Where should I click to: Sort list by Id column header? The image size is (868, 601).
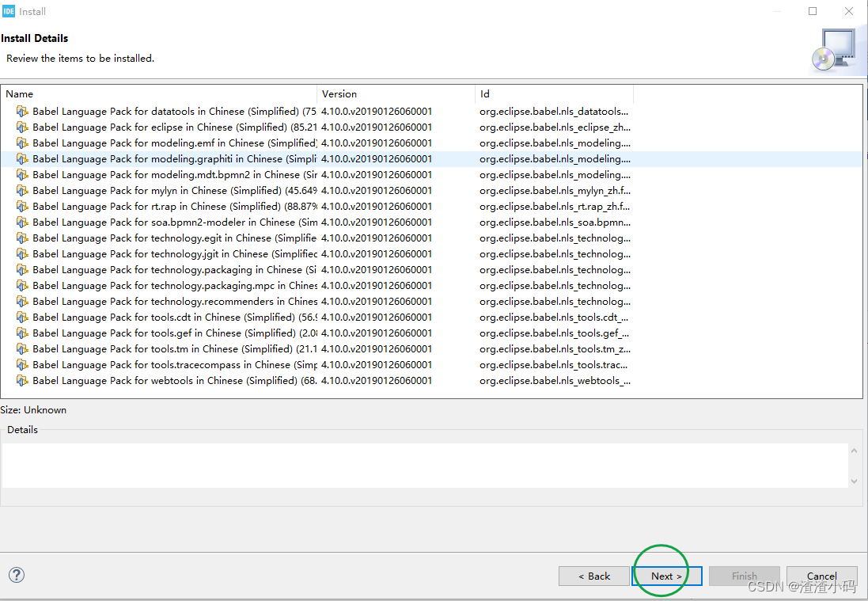click(x=554, y=94)
